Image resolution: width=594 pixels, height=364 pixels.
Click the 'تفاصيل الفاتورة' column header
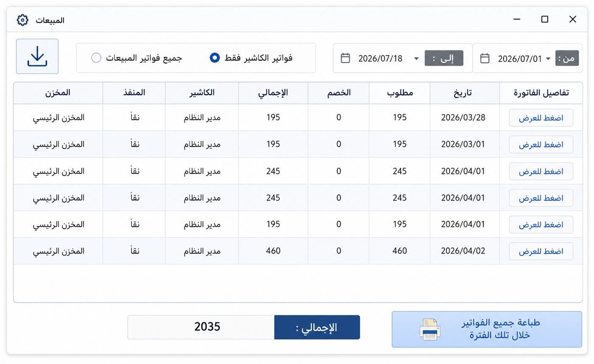point(541,93)
